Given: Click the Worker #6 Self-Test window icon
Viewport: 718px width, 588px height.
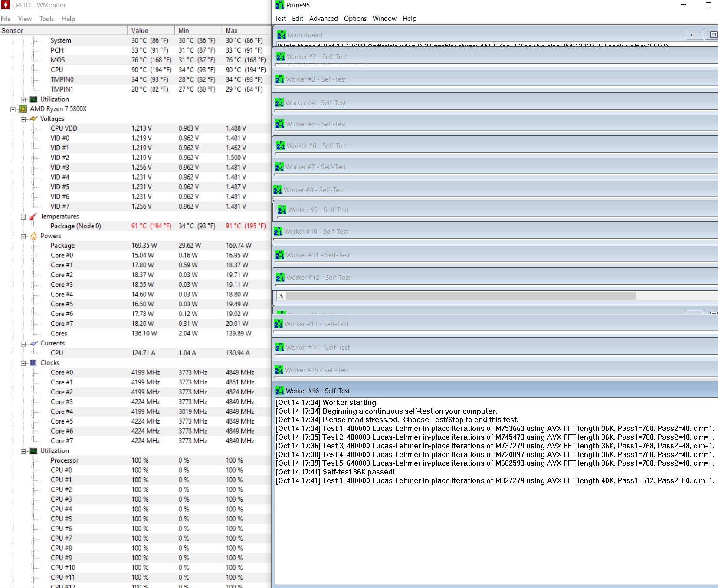Looking at the screenshot, I should [281, 146].
